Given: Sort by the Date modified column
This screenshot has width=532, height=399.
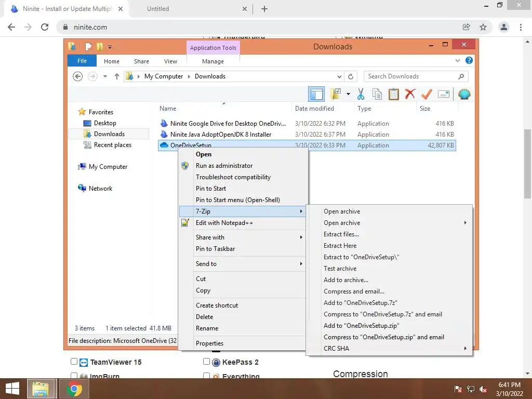Looking at the screenshot, I should pos(322,109).
